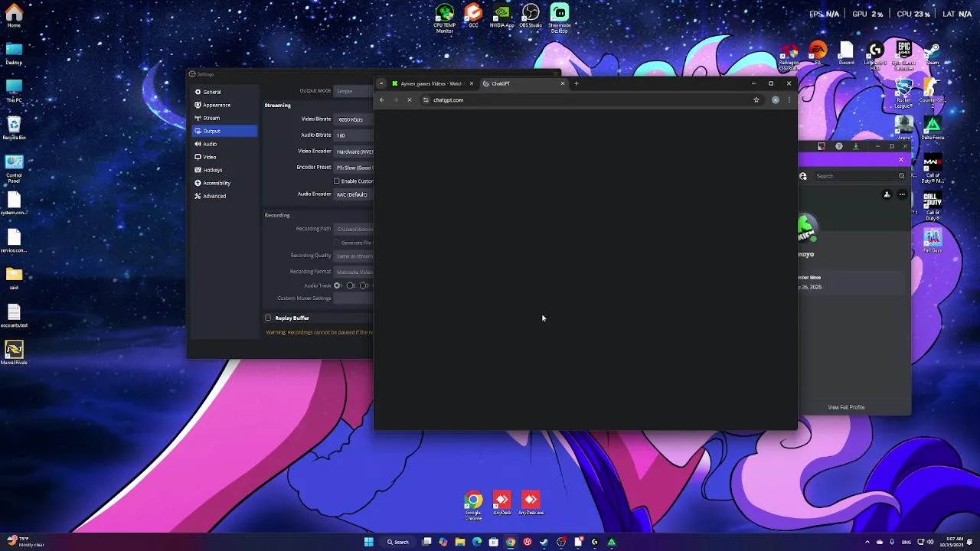Open General settings in OBS sidebar
This screenshot has height=551, width=980.
[x=224, y=92]
